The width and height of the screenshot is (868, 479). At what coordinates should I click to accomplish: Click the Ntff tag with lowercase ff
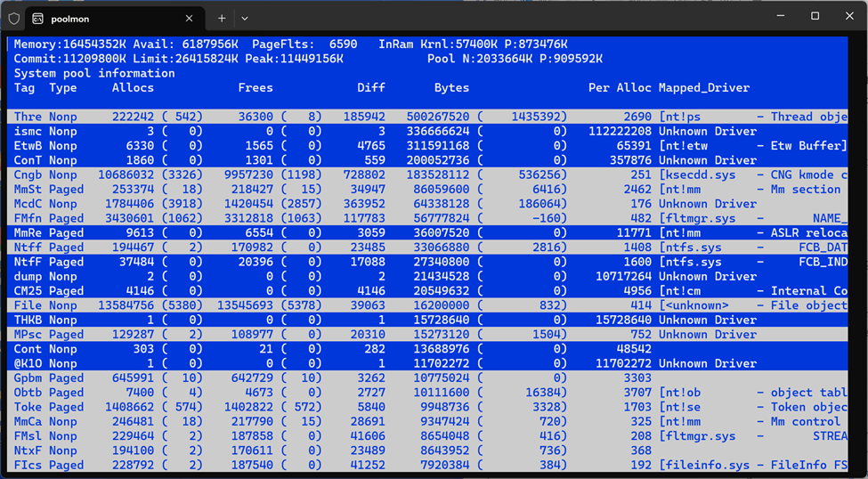tap(28, 247)
